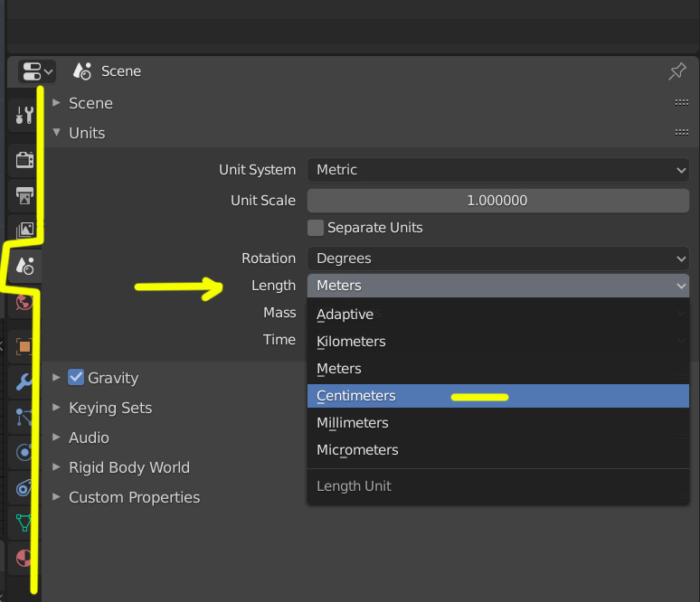Collapse the Units panel header
The width and height of the screenshot is (700, 602).
click(87, 133)
